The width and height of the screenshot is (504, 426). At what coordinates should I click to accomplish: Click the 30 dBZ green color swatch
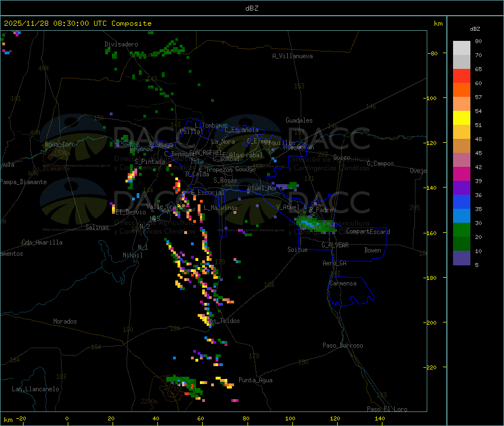coord(461,230)
